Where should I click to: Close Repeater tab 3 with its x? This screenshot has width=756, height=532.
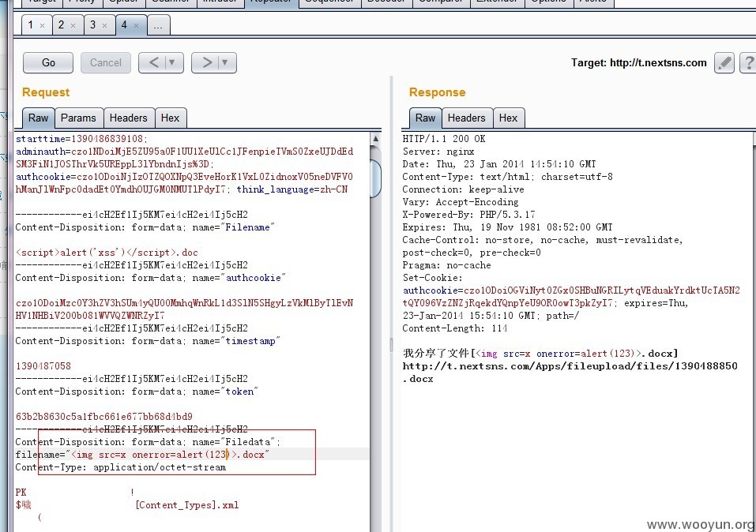[104, 25]
